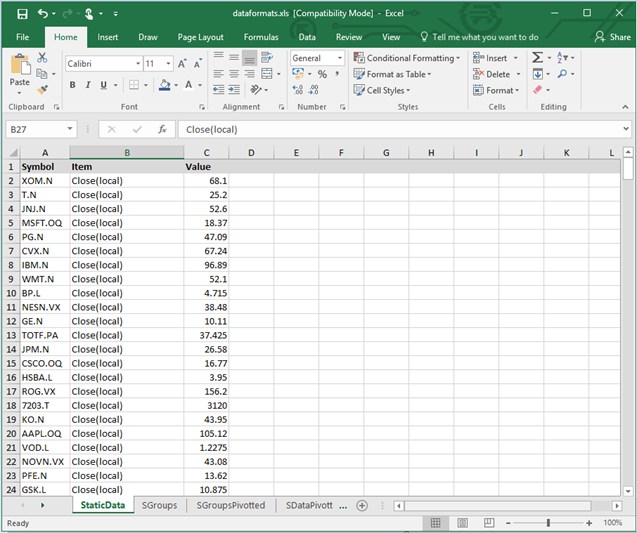Open the Conditional Formatting dropdown
This screenshot has width=637, height=533.
coord(408,58)
